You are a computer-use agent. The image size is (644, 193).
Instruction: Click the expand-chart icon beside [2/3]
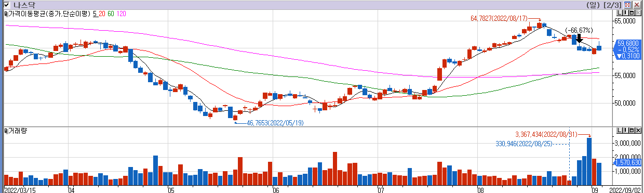coord(628,5)
